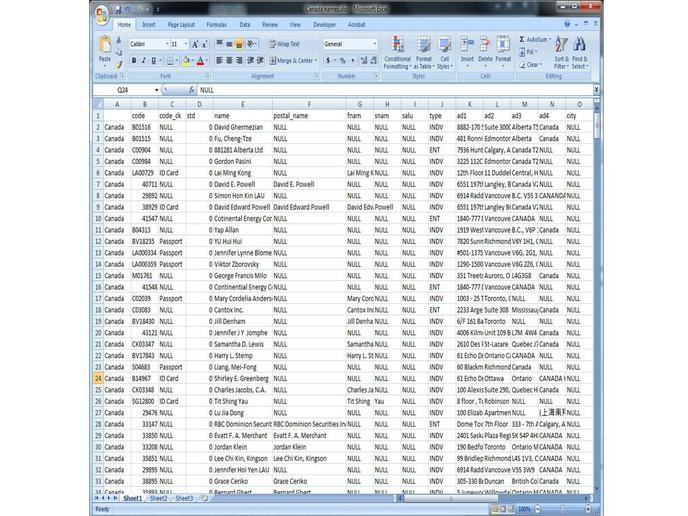Click the Orientation icon

[251, 44]
